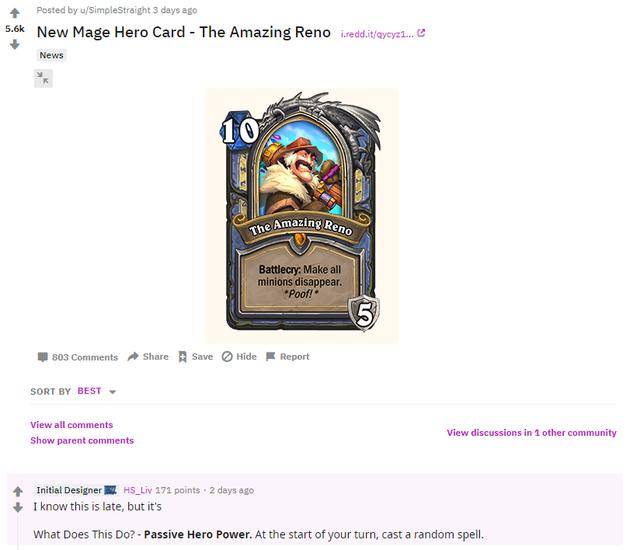Viewport: 640px width, 550px height.
Task: Collapse the expanded post image
Action: coord(43,78)
